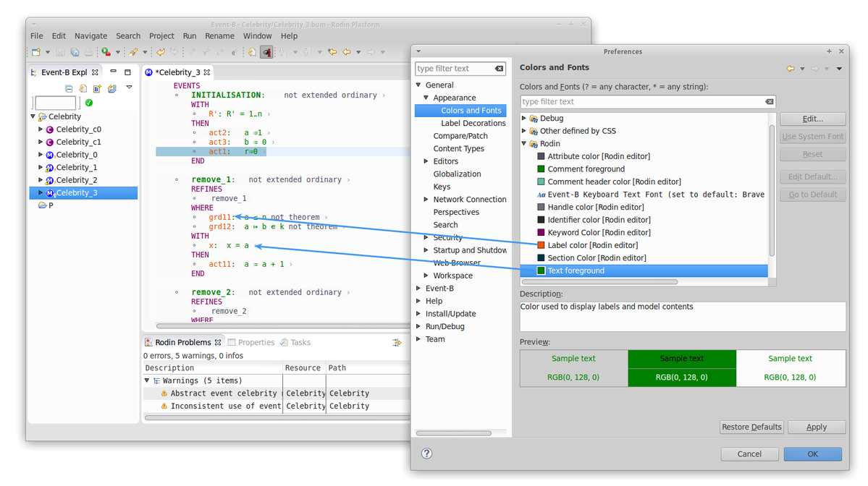Viewport: 868px width, 486px height.
Task: Click the highlighted show-info toggle toolbar icon
Action: [267, 52]
